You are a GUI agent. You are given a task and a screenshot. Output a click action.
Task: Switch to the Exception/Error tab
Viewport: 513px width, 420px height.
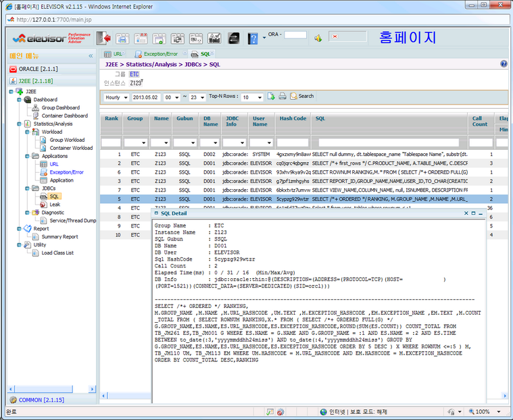tap(161, 54)
